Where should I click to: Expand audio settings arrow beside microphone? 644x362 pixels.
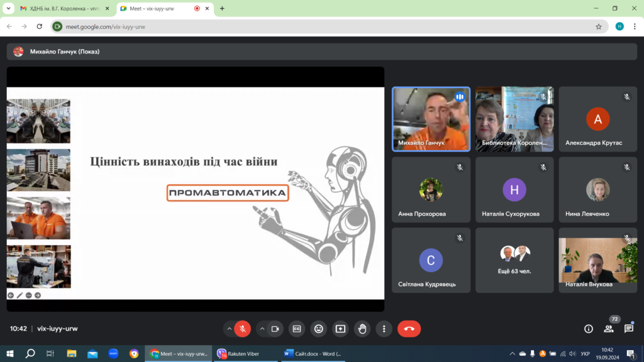[229, 329]
